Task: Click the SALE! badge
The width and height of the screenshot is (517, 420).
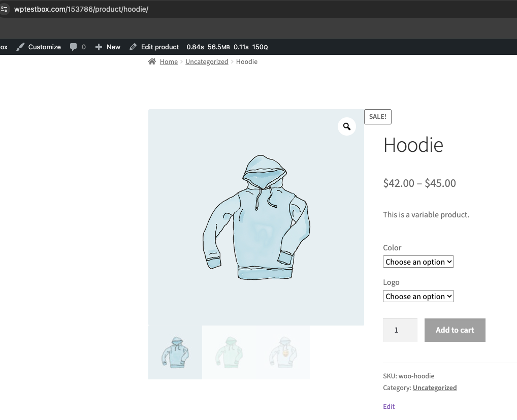Action: click(x=378, y=117)
